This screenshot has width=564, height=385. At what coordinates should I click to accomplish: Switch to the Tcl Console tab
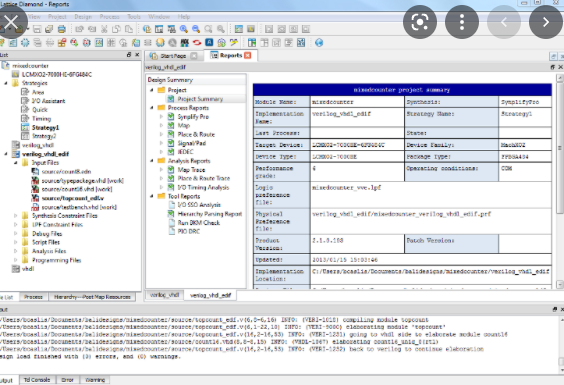click(x=37, y=380)
